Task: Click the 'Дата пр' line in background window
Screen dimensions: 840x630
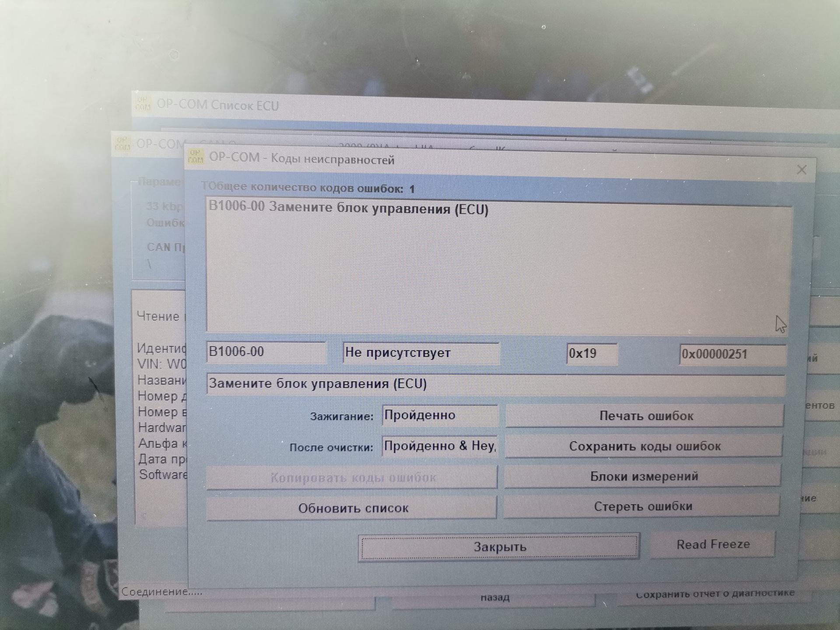Action: 162,459
